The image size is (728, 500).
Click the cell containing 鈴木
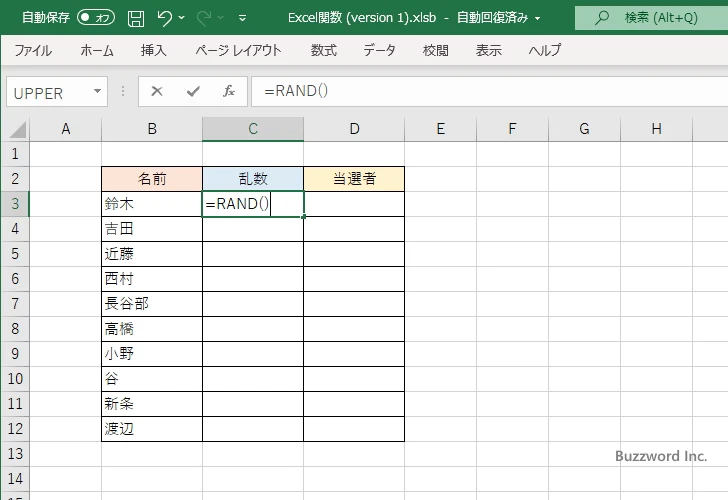tap(152, 204)
